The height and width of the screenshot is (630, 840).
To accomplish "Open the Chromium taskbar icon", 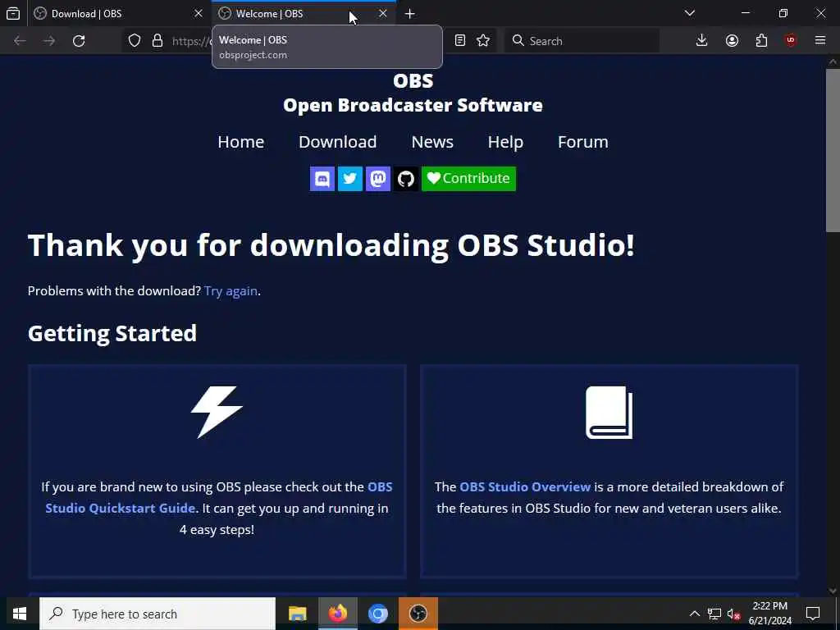I will (x=377, y=614).
